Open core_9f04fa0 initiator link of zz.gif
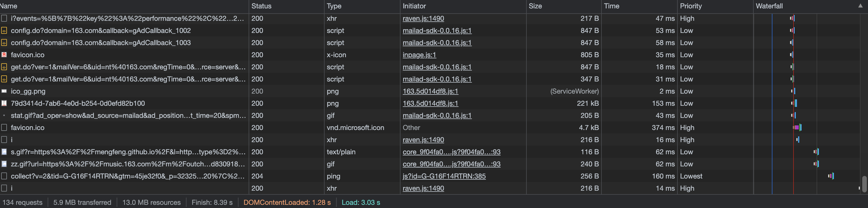868x208 pixels. coord(452,164)
